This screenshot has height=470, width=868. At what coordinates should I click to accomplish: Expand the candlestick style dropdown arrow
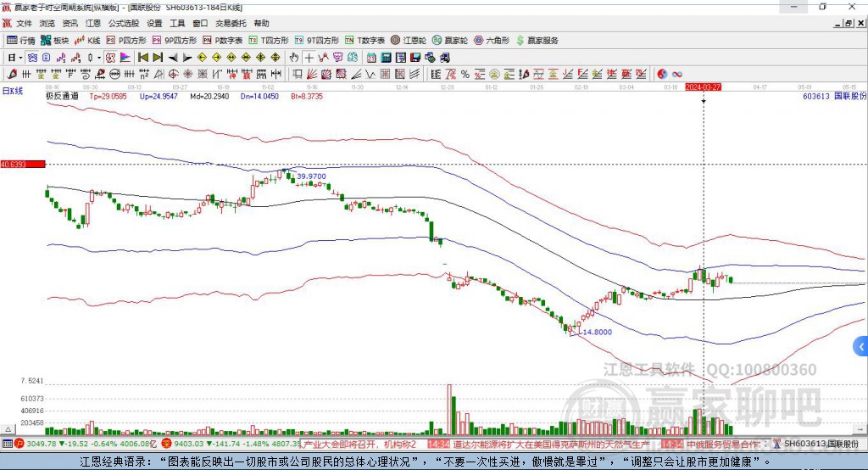[x=99, y=58]
